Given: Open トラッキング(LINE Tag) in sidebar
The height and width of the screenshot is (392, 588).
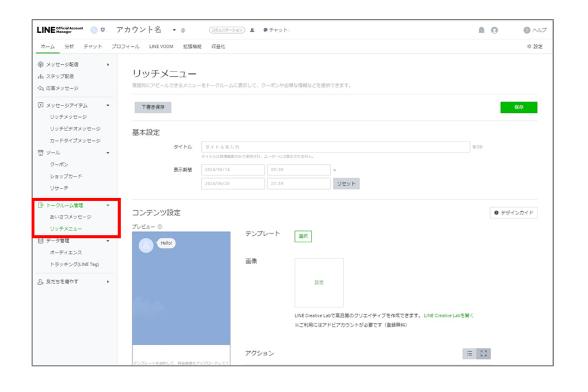Looking at the screenshot, I should pos(75,265).
